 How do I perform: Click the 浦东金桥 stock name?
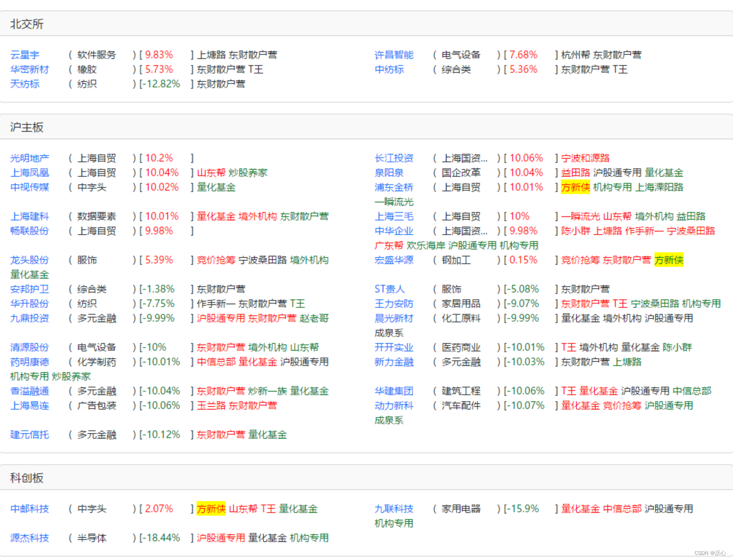click(394, 187)
